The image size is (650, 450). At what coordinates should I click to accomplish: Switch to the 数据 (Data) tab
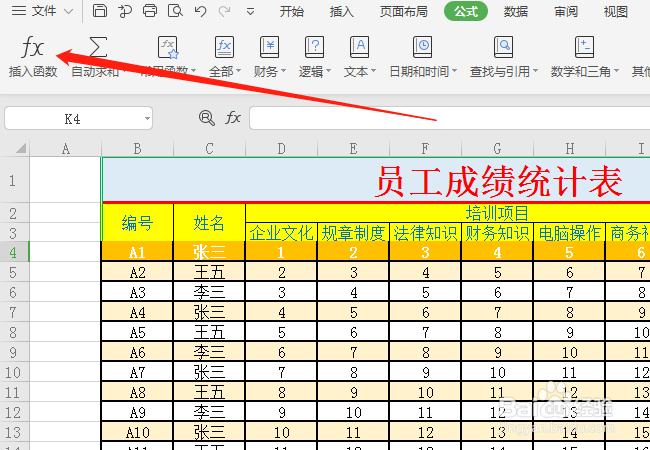pos(516,12)
